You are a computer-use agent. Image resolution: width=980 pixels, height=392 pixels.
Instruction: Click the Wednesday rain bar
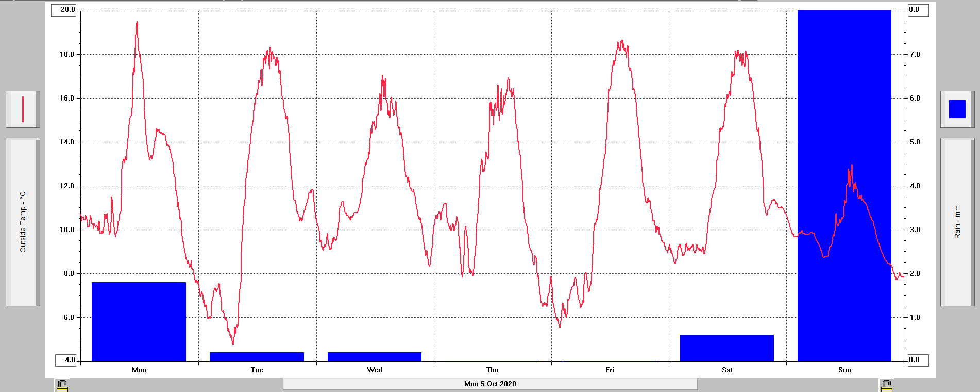point(375,356)
